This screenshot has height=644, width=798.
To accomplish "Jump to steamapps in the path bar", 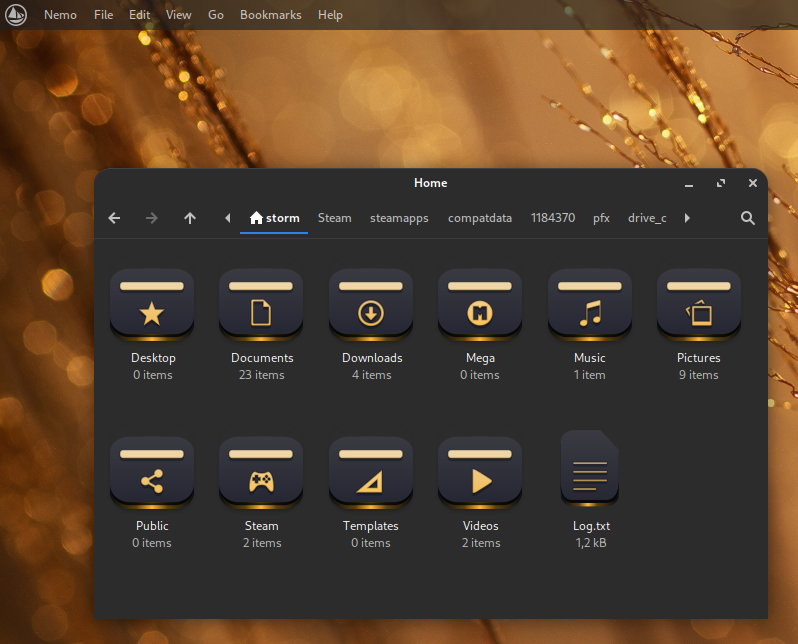I will coord(399,218).
